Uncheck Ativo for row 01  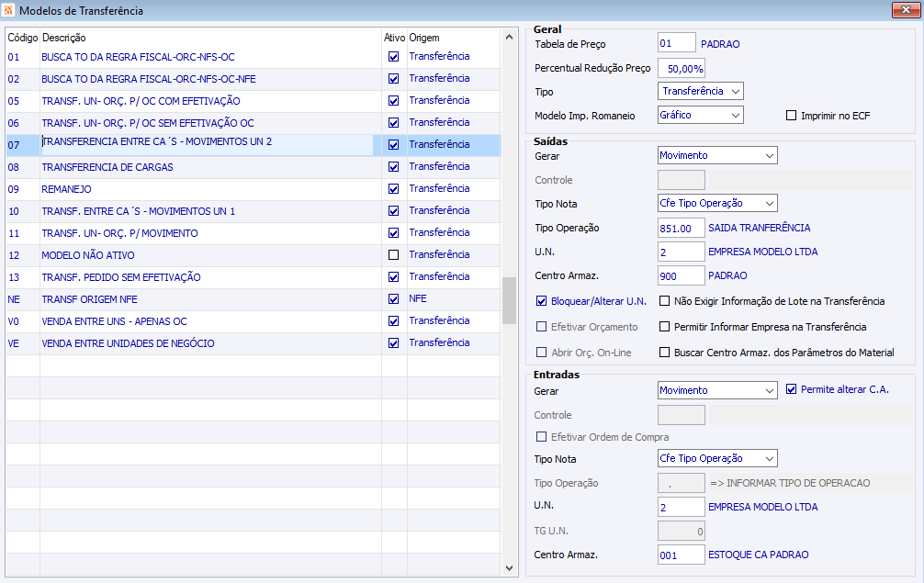click(x=394, y=57)
